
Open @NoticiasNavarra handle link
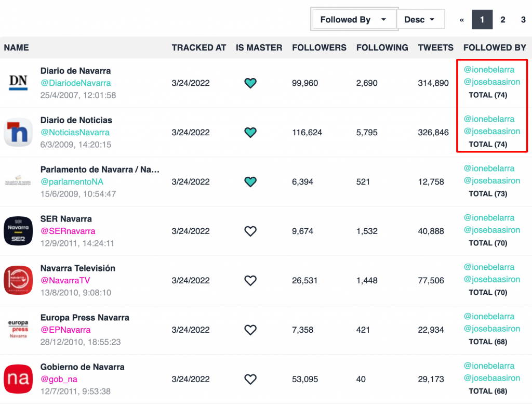[75, 133]
